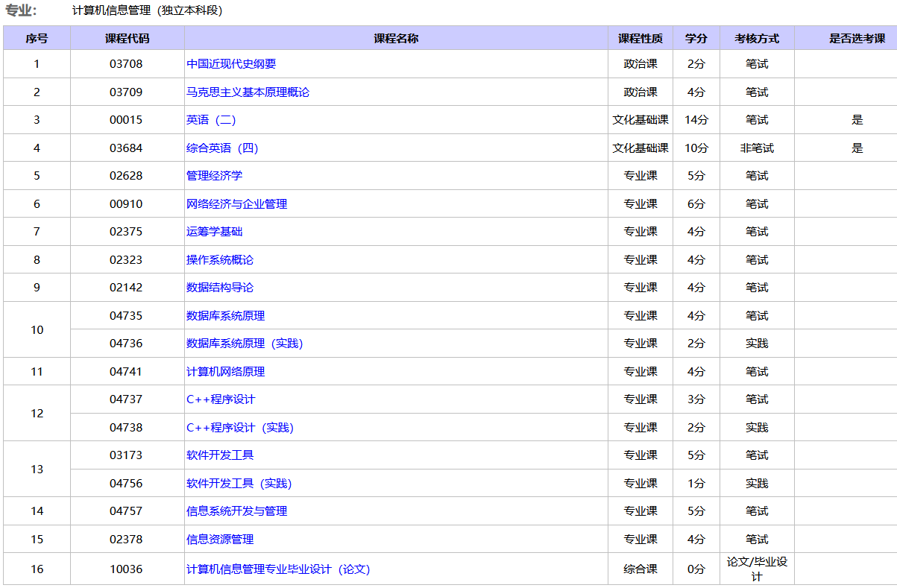Select course code 03684
897x588 pixels.
click(126, 148)
